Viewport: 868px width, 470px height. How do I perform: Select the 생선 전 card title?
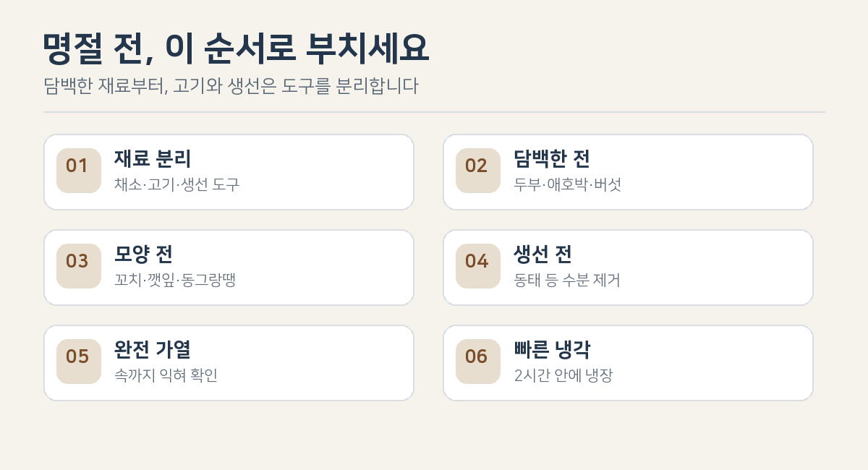[x=542, y=255]
